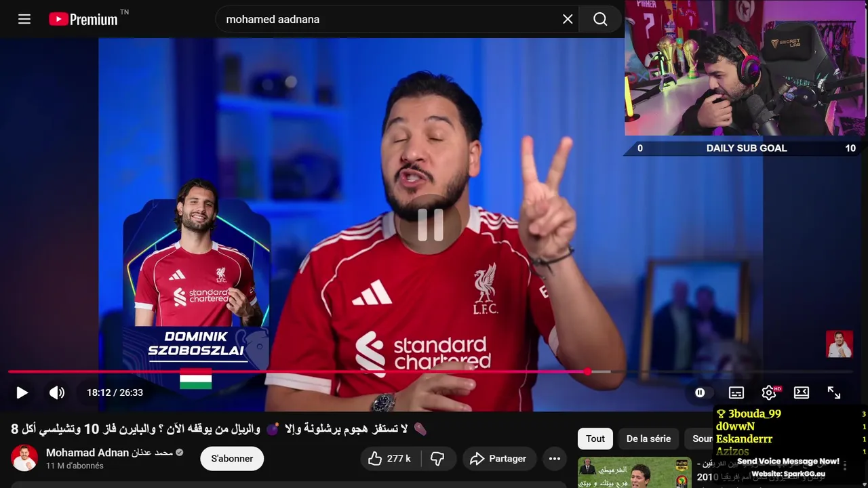Click the 18:12 / 26:33 time display

115,392
